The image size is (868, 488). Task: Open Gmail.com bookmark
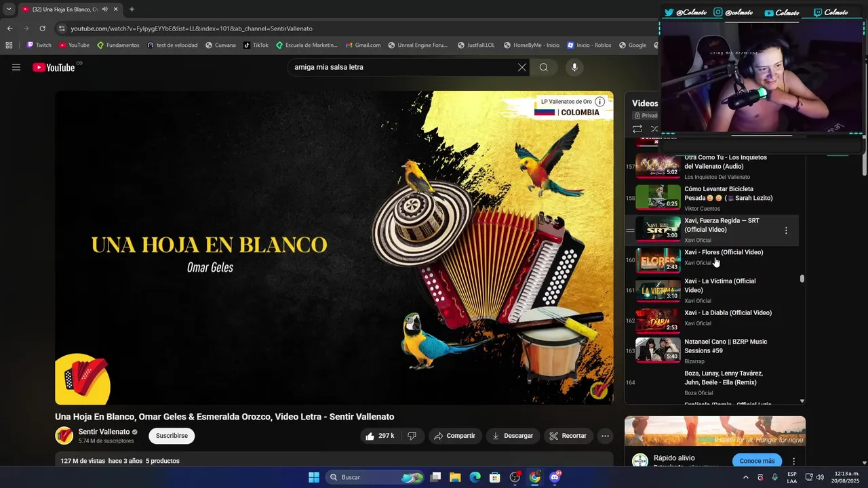pyautogui.click(x=363, y=45)
